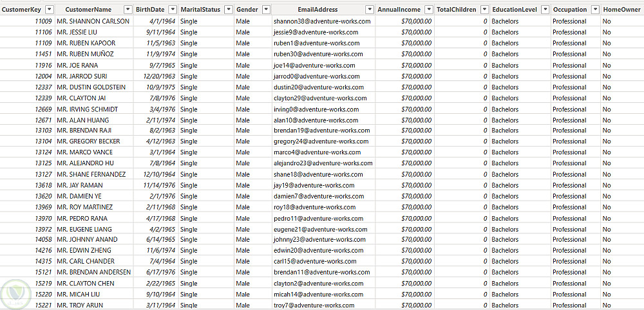
Task: Click the email johnny23@adventure-works.com
Action: [x=319, y=239]
